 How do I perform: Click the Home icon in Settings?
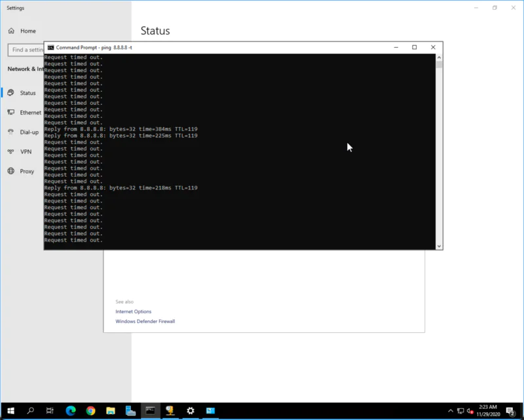pos(10,30)
